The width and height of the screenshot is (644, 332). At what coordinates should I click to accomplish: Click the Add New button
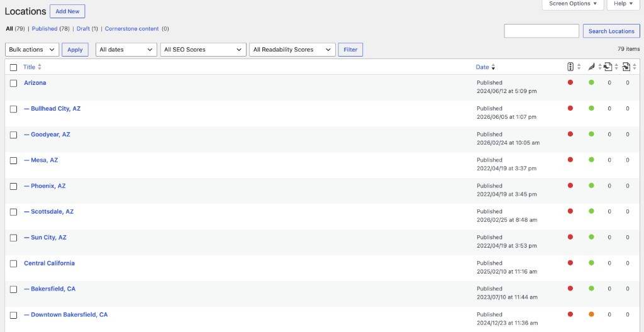pos(67,11)
